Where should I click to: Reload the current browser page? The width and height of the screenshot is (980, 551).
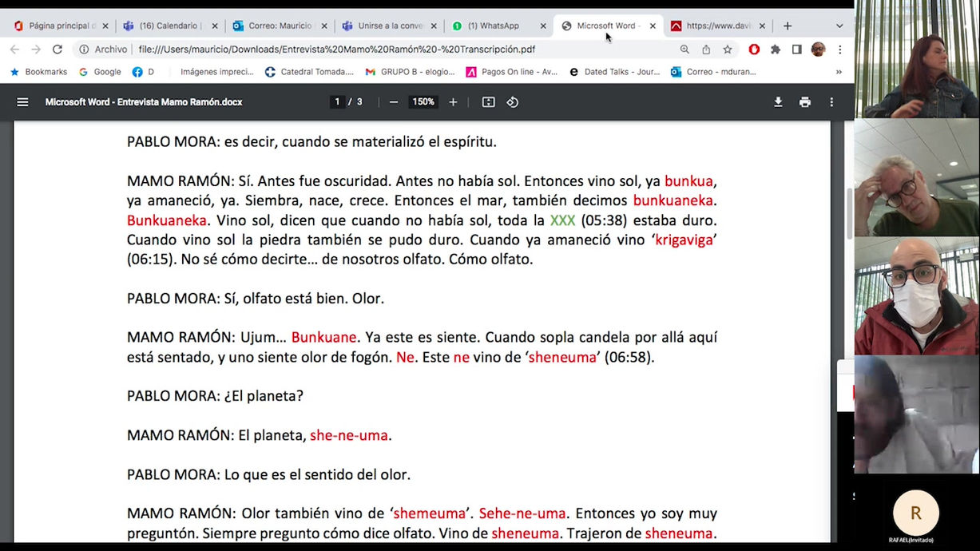pyautogui.click(x=58, y=50)
